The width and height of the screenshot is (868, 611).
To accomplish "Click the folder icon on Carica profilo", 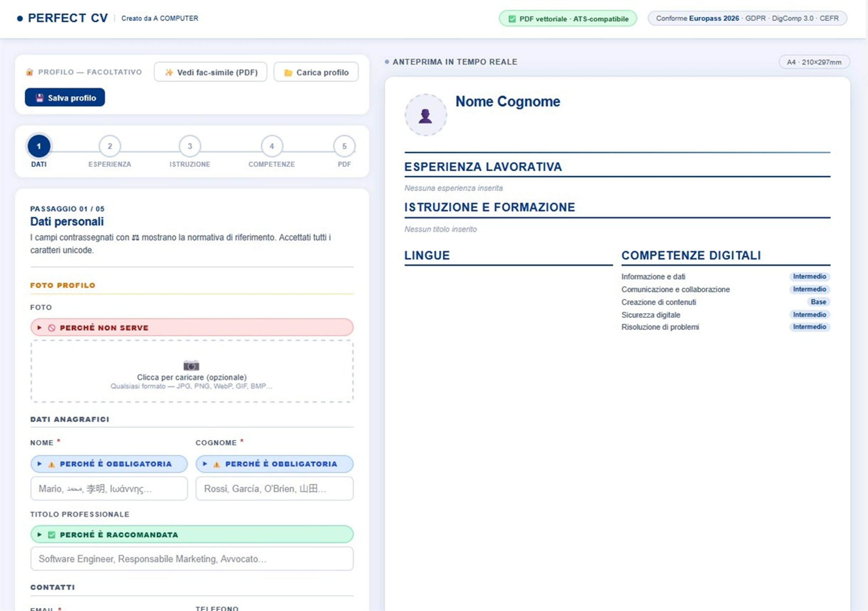I will click(x=288, y=73).
